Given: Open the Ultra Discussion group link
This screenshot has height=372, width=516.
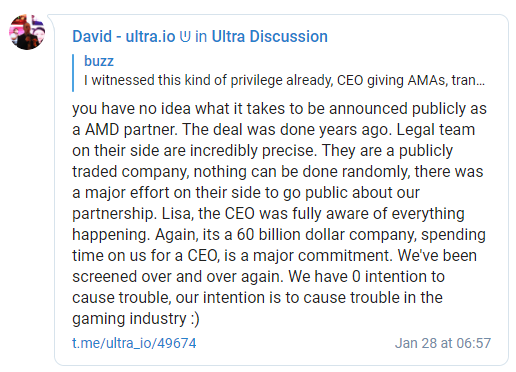Looking at the screenshot, I should point(270,36).
